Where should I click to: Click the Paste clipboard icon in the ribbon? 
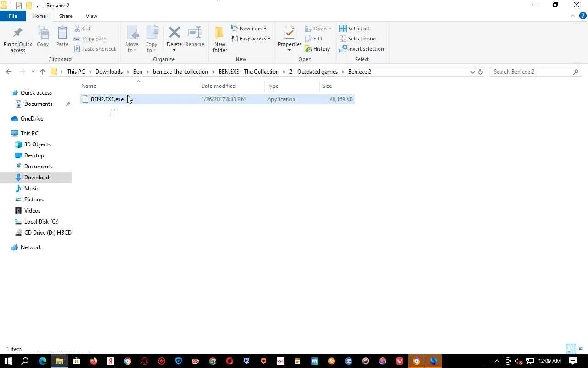pyautogui.click(x=62, y=33)
